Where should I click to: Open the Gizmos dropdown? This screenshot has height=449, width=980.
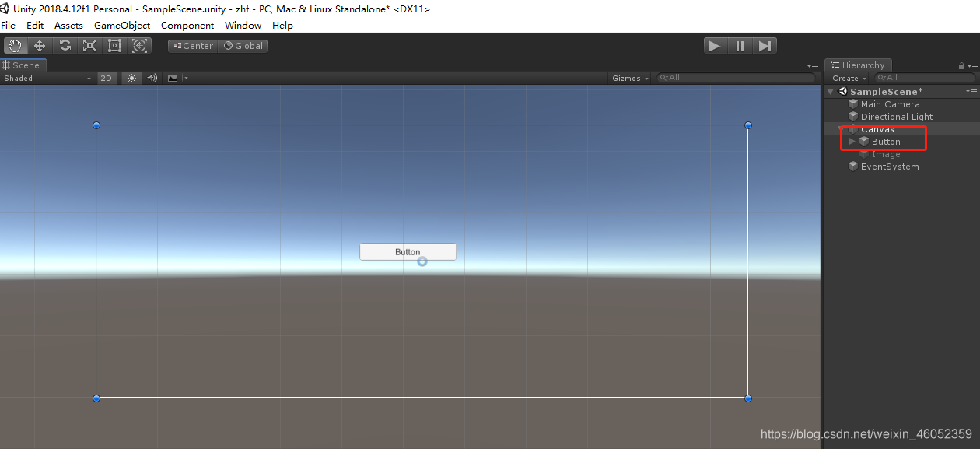click(630, 78)
